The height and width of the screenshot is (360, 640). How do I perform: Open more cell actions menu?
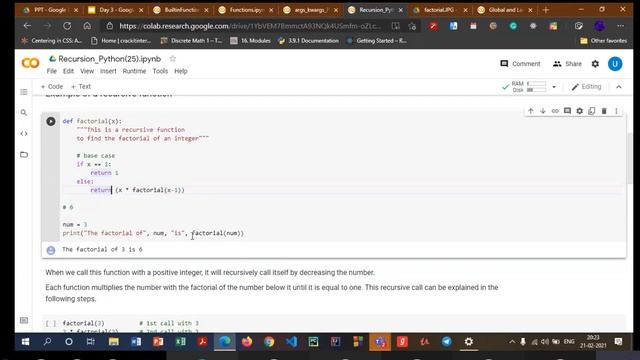coord(616,111)
